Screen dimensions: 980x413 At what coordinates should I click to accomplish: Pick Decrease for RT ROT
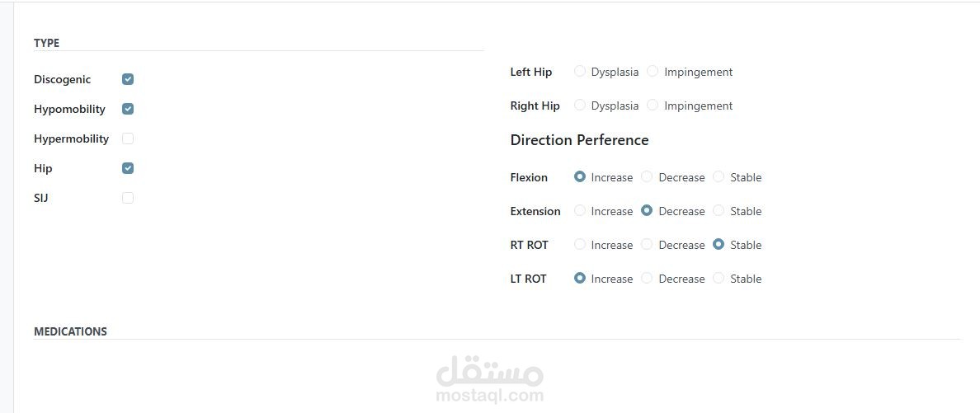(x=647, y=244)
